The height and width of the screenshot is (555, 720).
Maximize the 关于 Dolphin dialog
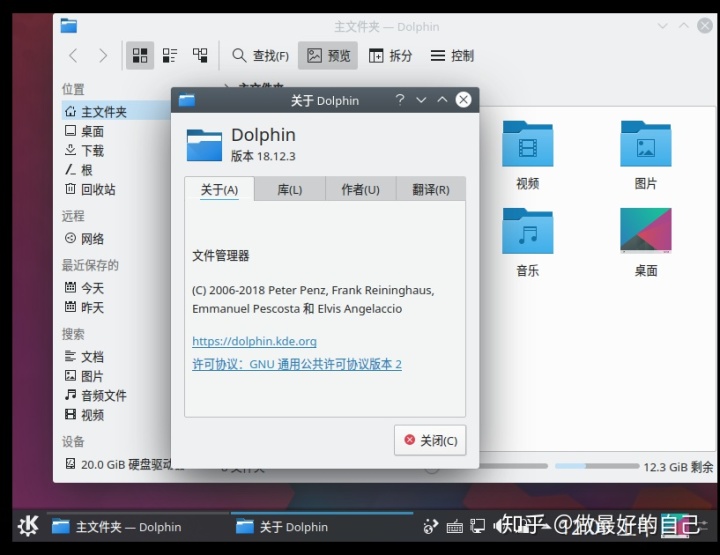[x=442, y=100]
